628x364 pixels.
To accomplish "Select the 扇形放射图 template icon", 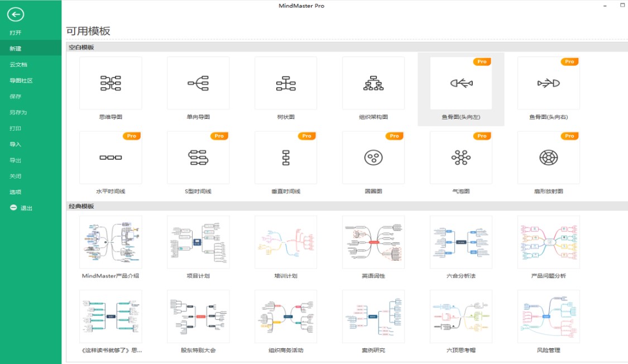I will [548, 157].
